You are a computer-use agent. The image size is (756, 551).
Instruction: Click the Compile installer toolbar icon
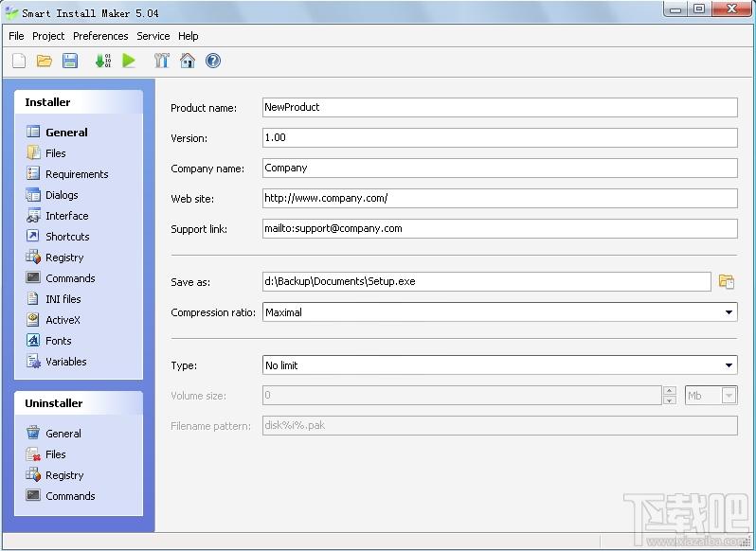pos(102,61)
